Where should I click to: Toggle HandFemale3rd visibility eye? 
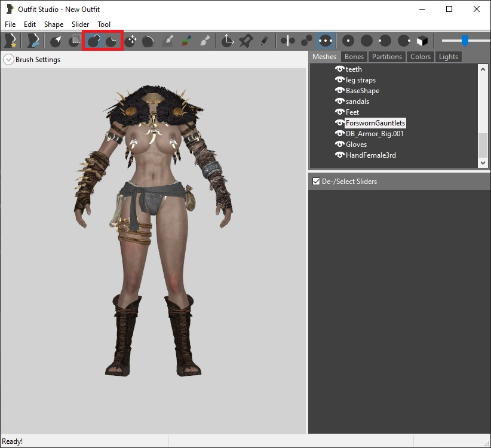339,155
